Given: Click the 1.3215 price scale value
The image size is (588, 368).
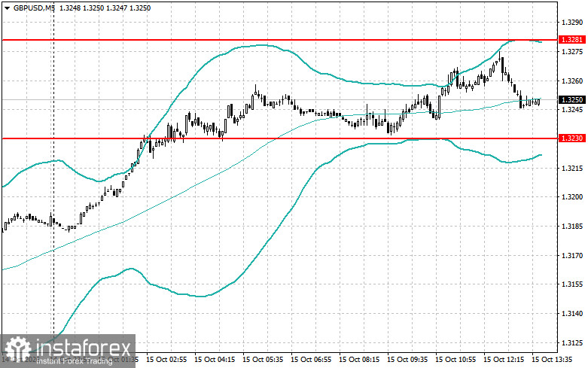Looking at the screenshot, I should pos(572,169).
